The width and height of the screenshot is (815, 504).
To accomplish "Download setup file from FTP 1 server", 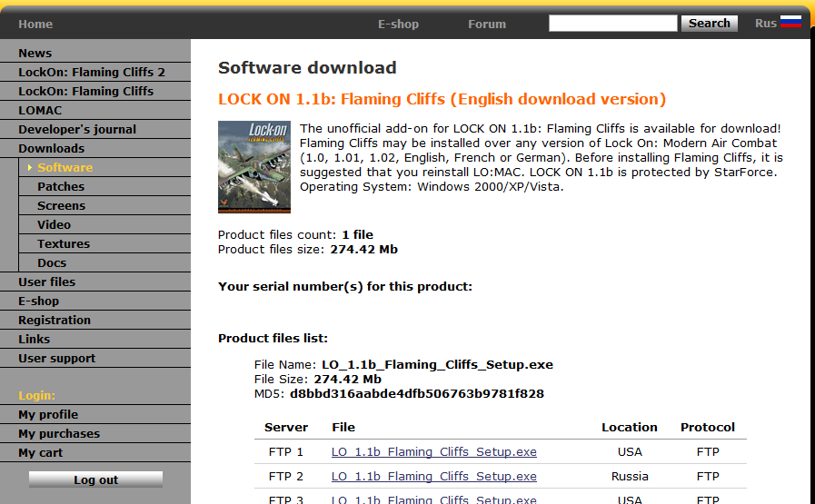I will (x=434, y=452).
